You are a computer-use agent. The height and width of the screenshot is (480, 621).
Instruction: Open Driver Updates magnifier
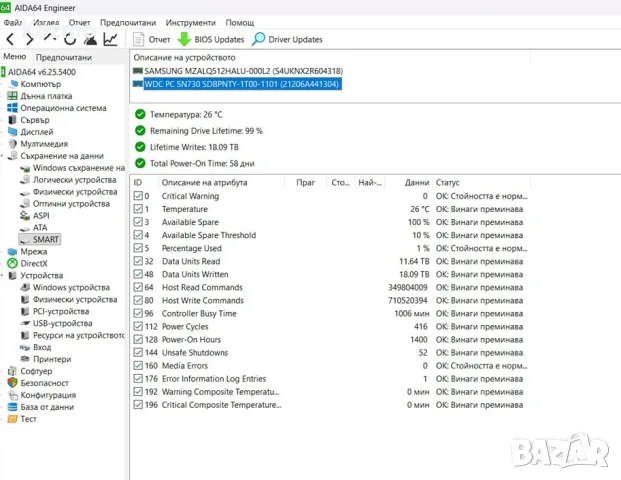259,39
